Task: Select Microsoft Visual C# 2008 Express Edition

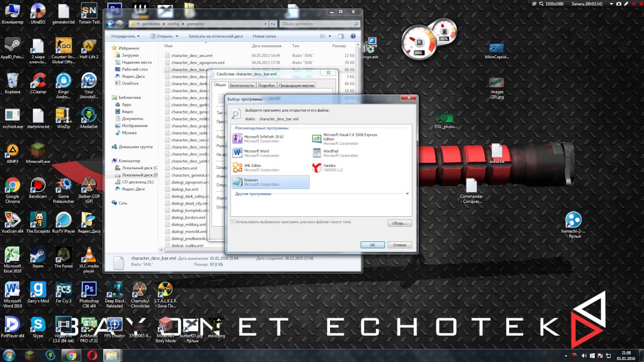Action: point(350,139)
